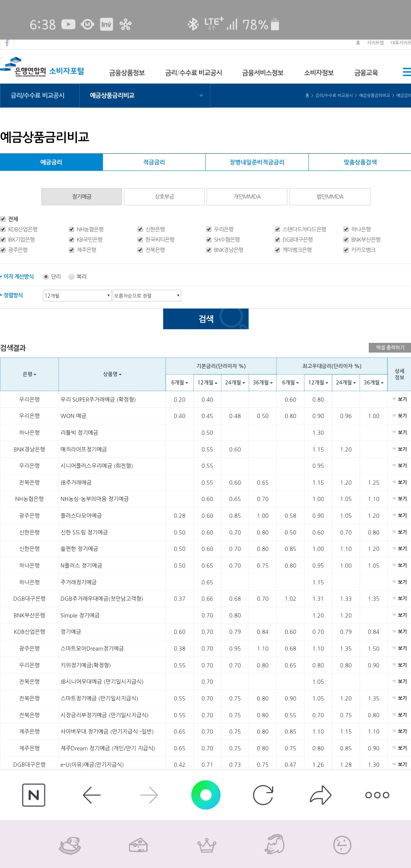The image size is (411, 868).
Task: Open the three-circles more menu
Action: pyautogui.click(x=377, y=795)
